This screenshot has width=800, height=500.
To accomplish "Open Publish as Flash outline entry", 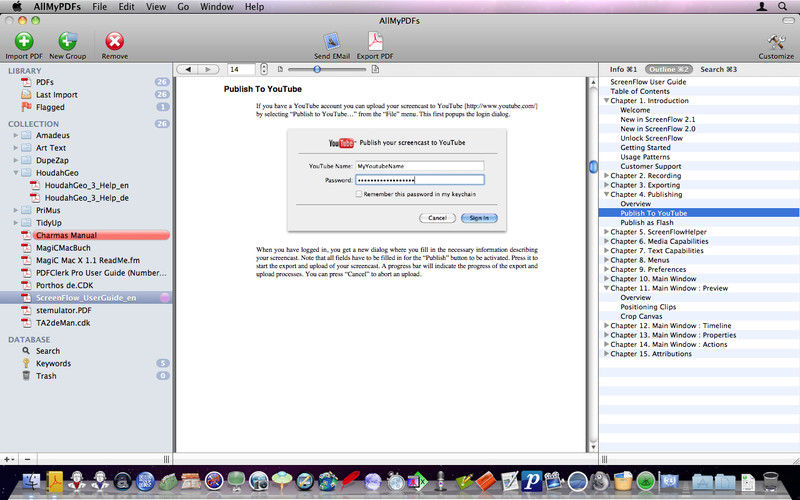I will 646,222.
